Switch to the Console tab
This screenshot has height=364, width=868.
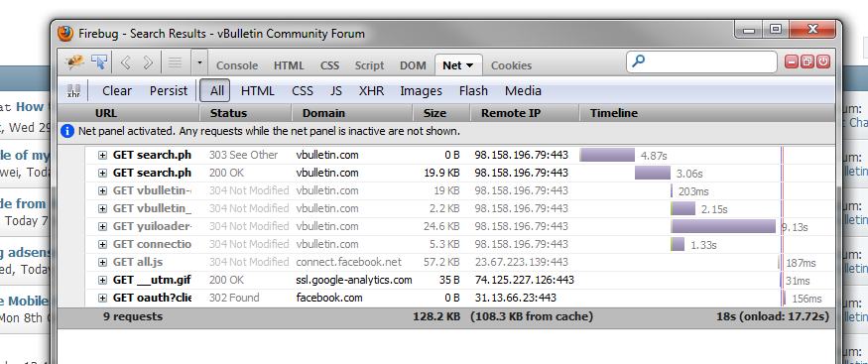[237, 65]
